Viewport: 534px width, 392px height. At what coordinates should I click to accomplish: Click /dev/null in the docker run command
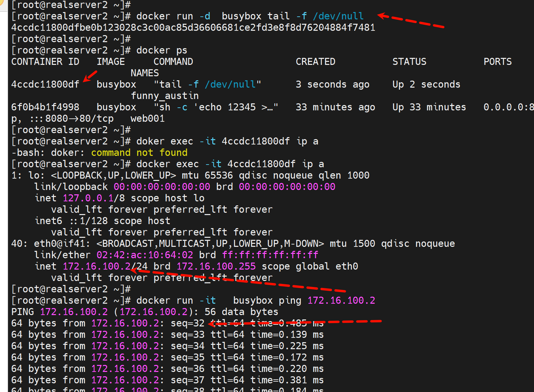[x=338, y=16]
